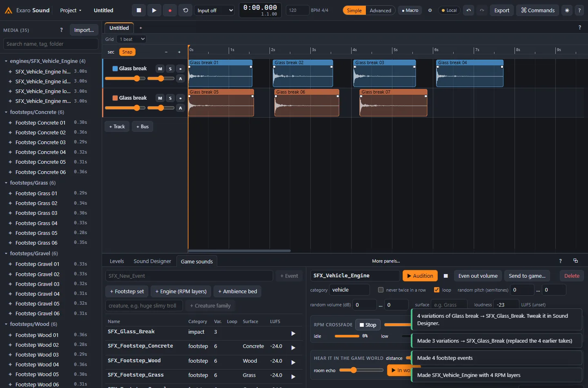Open the Grid 1 beat dropdown
The image size is (588, 388).
(x=131, y=39)
